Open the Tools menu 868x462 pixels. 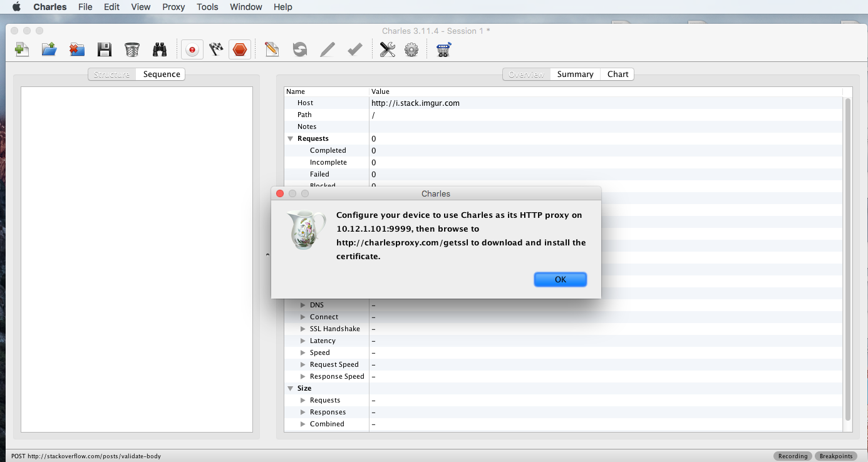tap(207, 7)
